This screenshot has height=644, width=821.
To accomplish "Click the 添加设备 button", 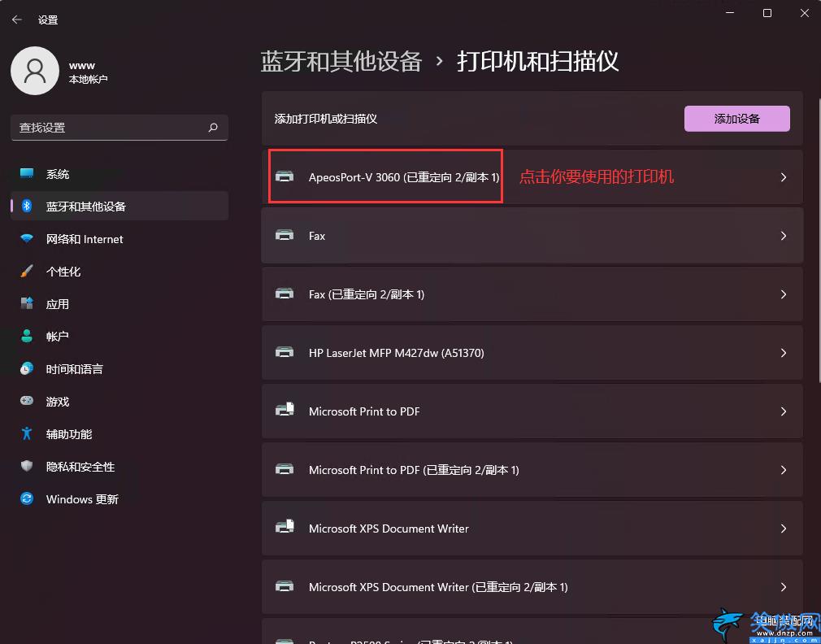I will [x=736, y=119].
